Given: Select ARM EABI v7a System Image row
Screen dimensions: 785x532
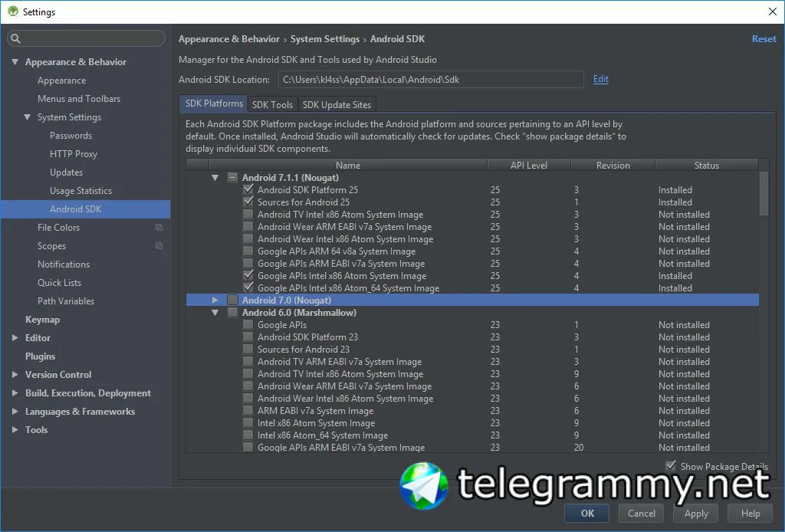Looking at the screenshot, I should click(472, 411).
